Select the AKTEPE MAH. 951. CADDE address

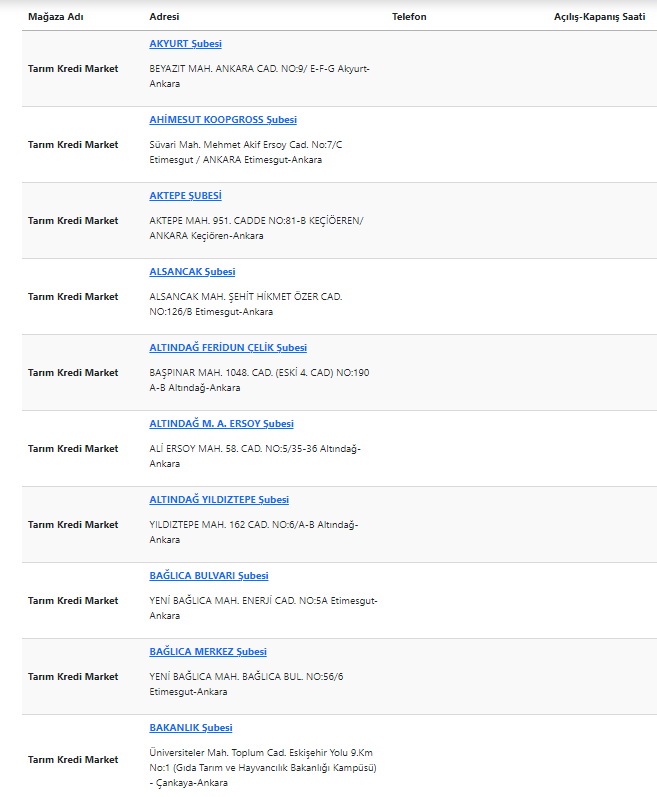pos(257,228)
